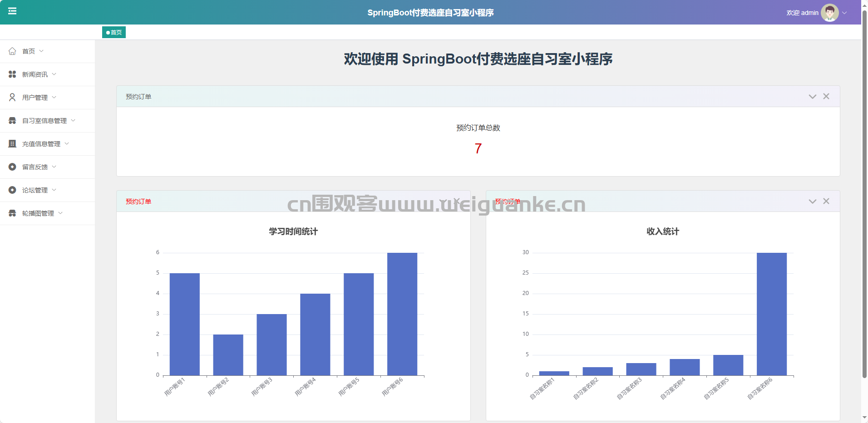Collapse the 收入统计 panel with chevron
Viewport: 868px width, 423px height.
point(812,202)
